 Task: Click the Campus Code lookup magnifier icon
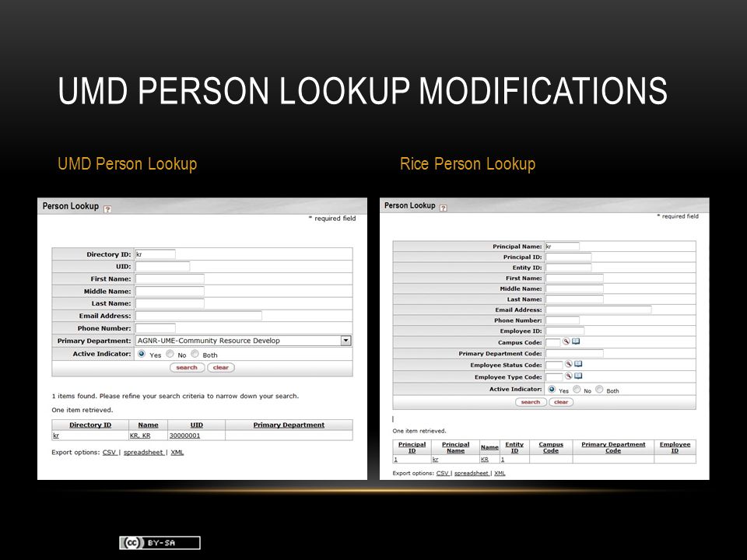tap(566, 341)
